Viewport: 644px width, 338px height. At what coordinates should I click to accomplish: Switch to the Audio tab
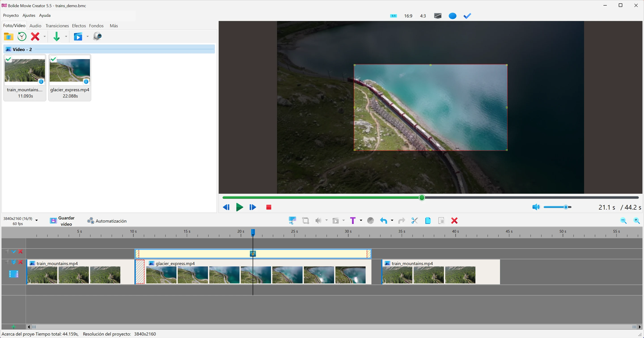click(35, 26)
